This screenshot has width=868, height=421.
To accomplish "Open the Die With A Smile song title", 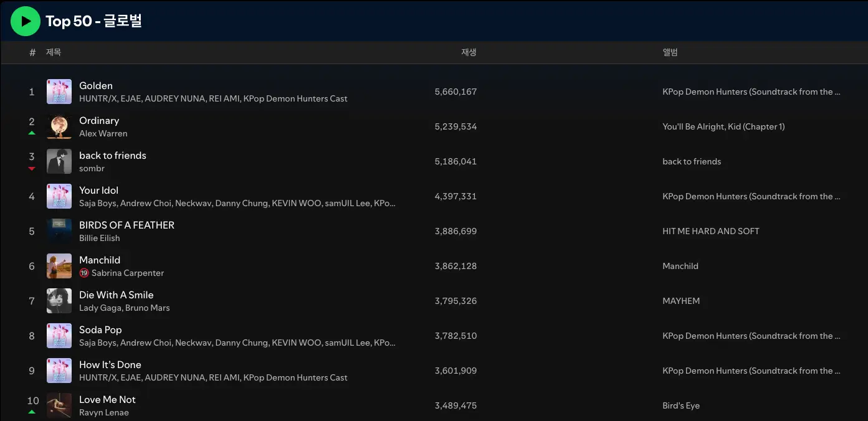I will [x=116, y=295].
